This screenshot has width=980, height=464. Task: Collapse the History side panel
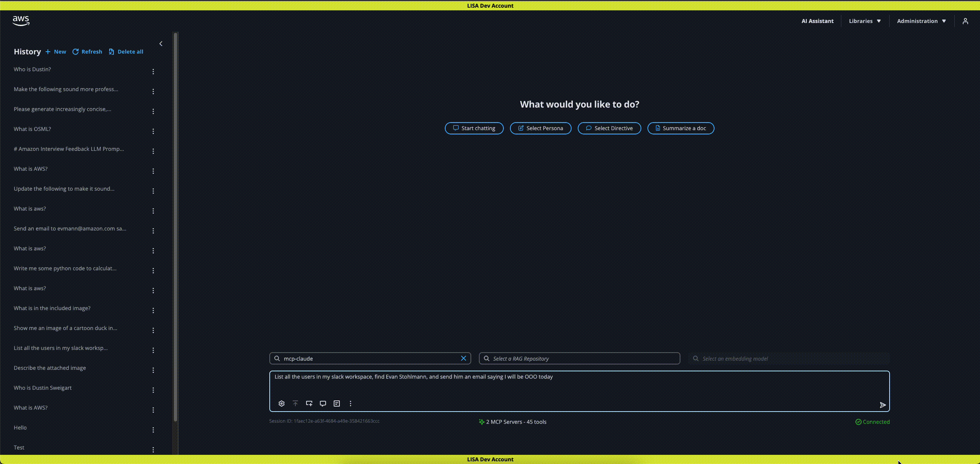coord(161,44)
